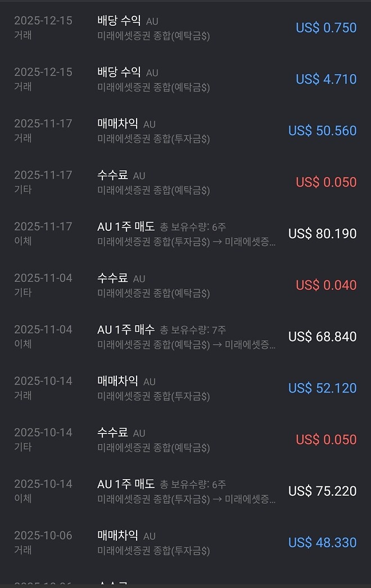Tap the red US$ 0.040 fee amount
This screenshot has height=588, width=371.
(327, 285)
